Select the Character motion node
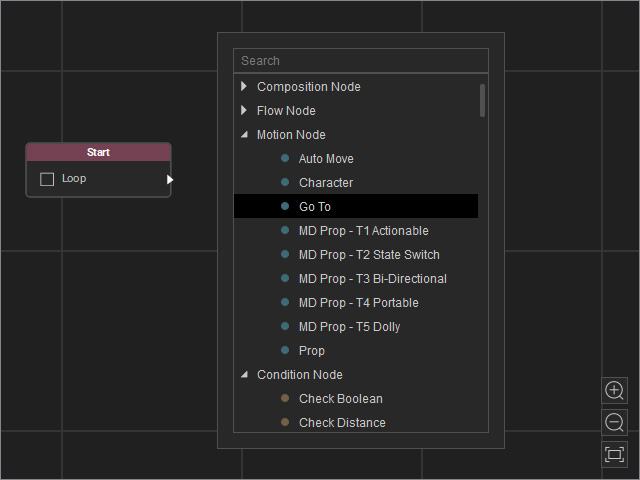Screen dimensions: 640x480 (x=356, y=182)
